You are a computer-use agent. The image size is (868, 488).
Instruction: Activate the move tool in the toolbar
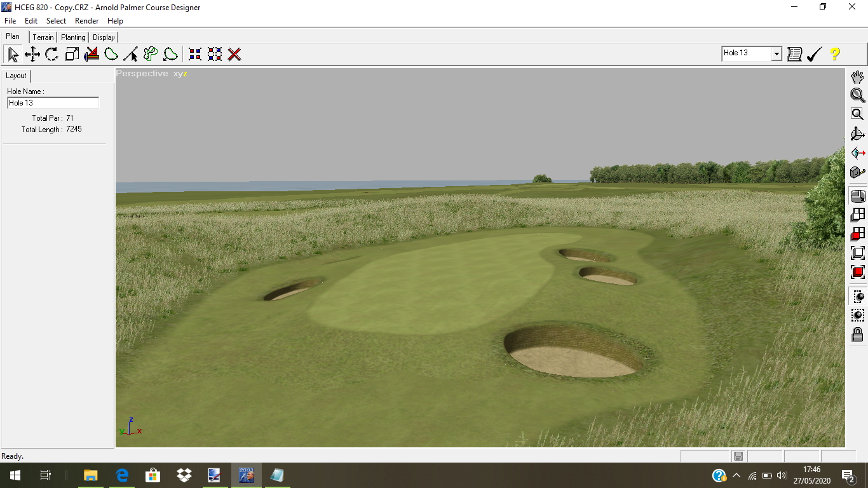[x=32, y=54]
